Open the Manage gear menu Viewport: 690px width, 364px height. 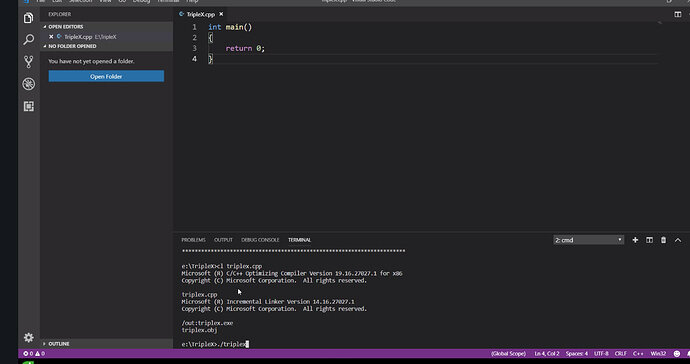[x=29, y=337]
